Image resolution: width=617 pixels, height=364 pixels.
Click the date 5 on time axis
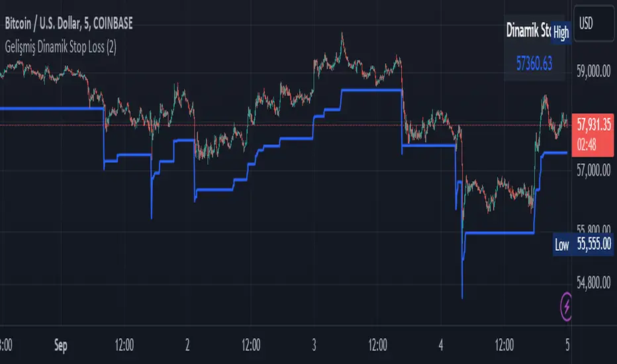567,344
